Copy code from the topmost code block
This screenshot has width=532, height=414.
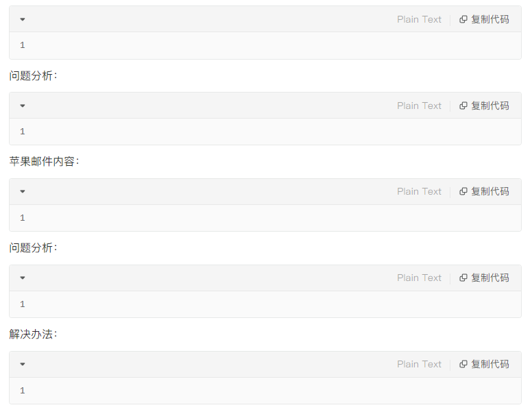pyautogui.click(x=484, y=19)
